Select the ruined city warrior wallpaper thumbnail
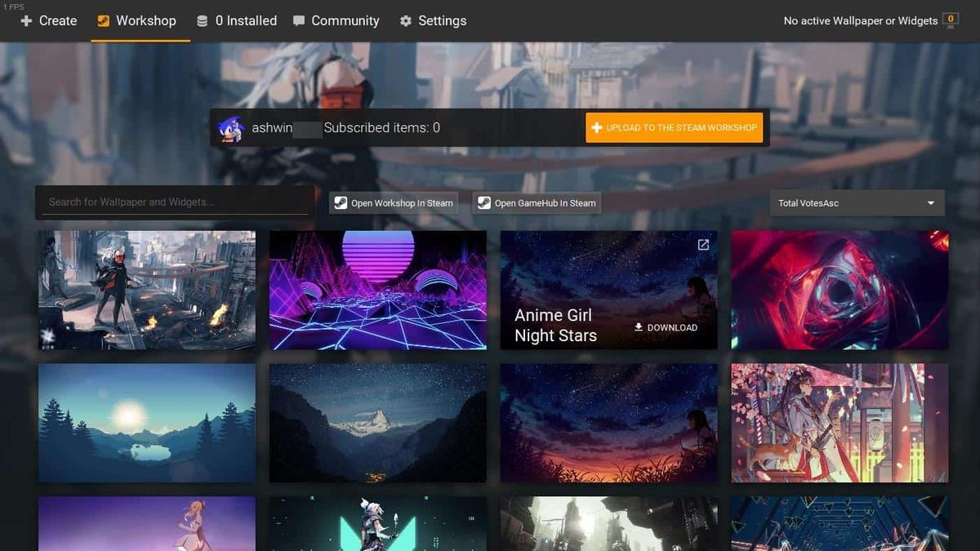The height and width of the screenshot is (551, 980). [147, 290]
